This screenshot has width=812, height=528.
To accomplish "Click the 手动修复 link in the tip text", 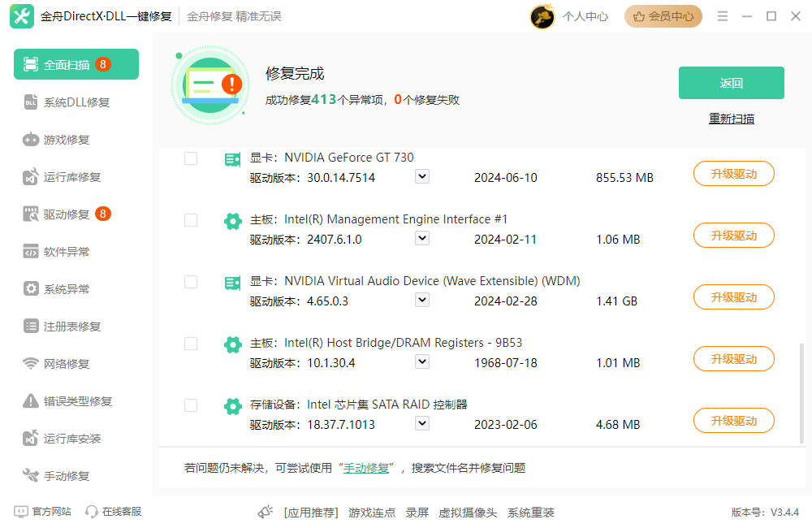I will 366,467.
